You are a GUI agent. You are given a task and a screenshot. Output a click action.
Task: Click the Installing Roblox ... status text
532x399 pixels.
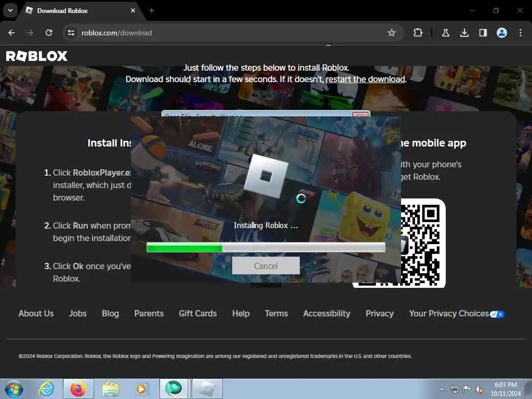pyautogui.click(x=265, y=225)
